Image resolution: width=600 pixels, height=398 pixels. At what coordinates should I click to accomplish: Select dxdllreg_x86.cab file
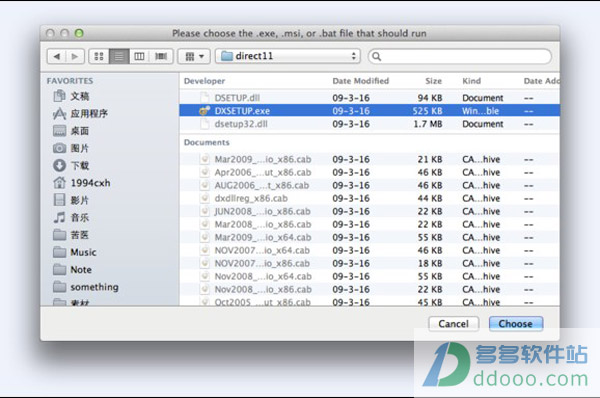(369, 198)
